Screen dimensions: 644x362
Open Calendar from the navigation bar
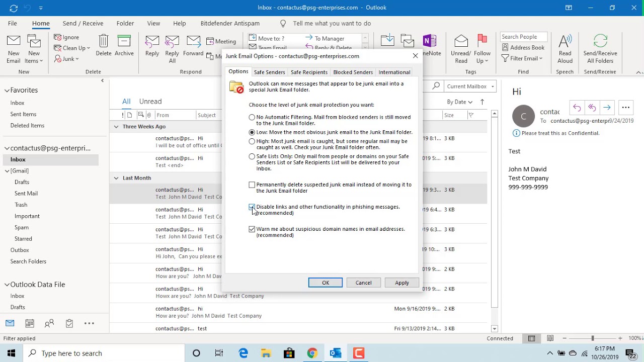point(30,323)
